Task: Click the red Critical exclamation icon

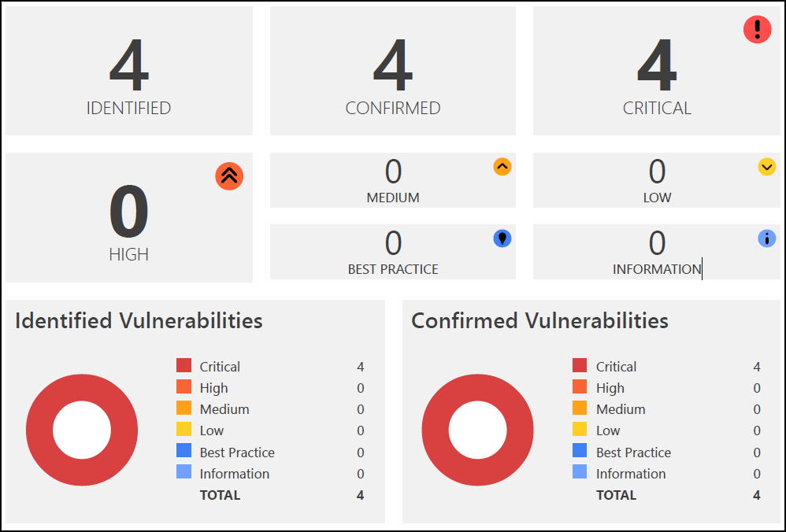Action: 757,29
